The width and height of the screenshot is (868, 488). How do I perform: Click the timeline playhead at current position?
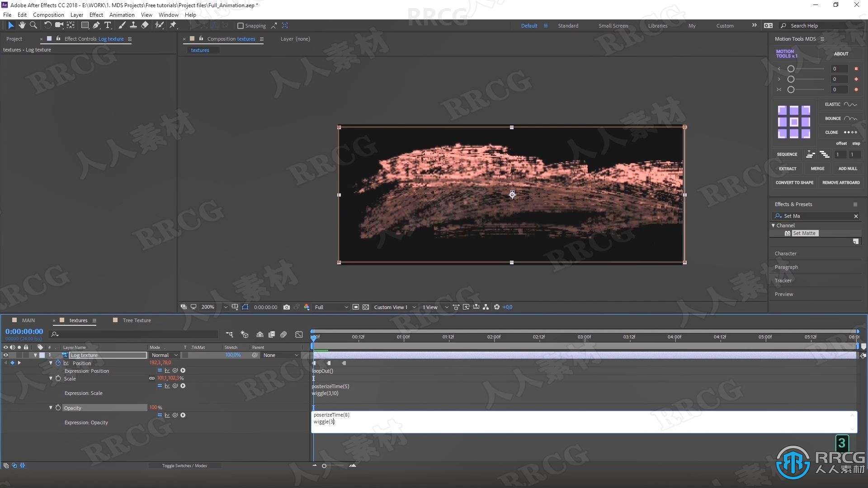pyautogui.click(x=313, y=337)
